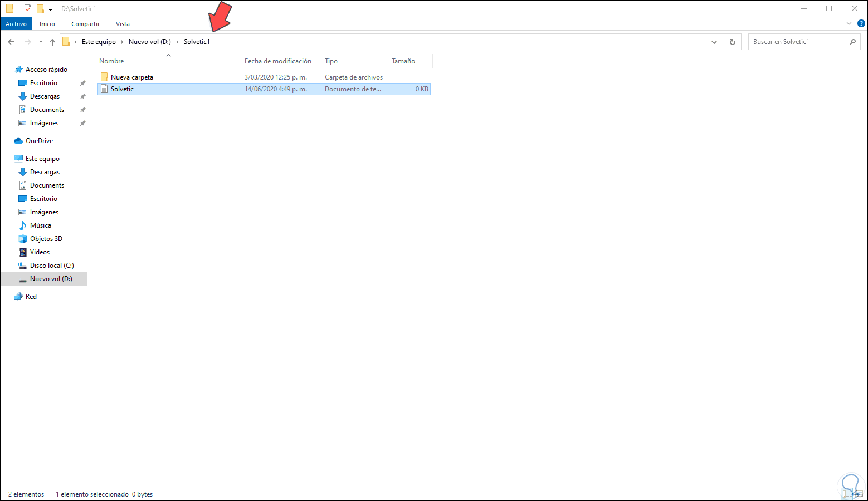Screen dimensions: 868x501
Task: Click the back navigation arrow
Action: click(11, 41)
